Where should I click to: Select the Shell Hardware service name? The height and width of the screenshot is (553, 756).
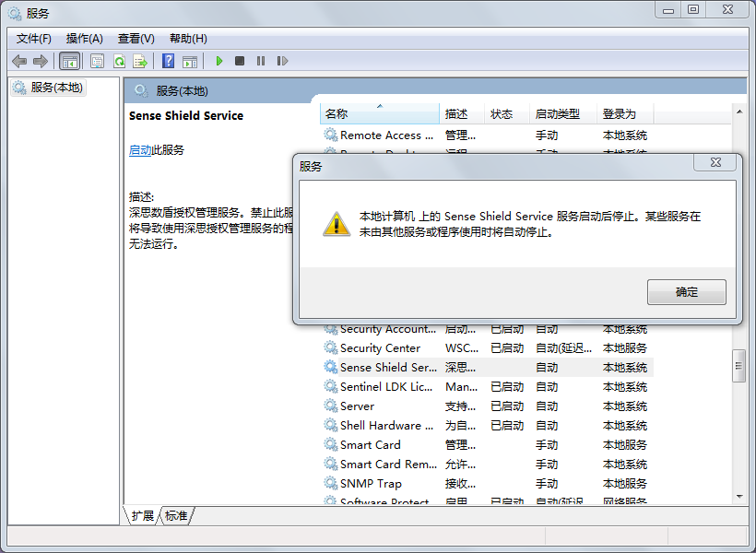[386, 425]
